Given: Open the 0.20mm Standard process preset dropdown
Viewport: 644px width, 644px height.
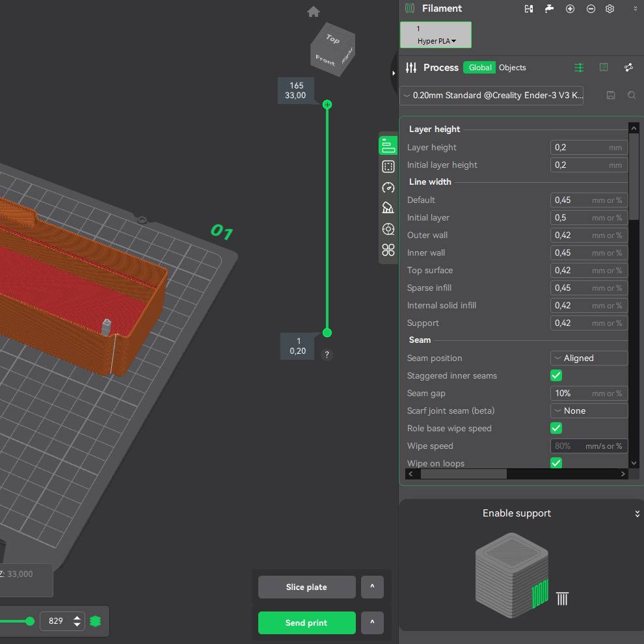Looking at the screenshot, I should pyautogui.click(x=491, y=95).
